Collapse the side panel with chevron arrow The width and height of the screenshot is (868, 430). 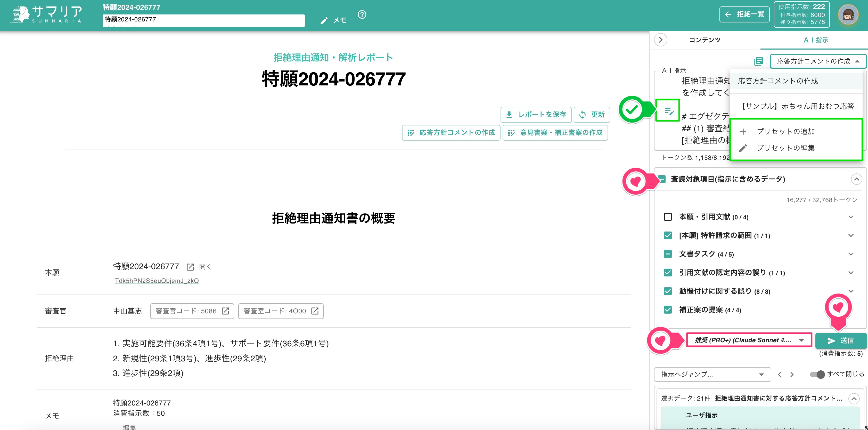click(660, 40)
